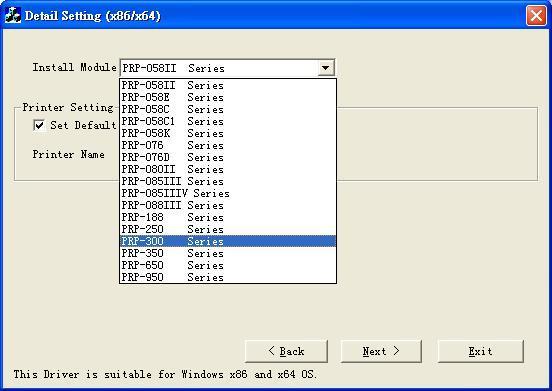552x391 pixels.
Task: Choose PRP-350 Series module
Action: pos(228,253)
